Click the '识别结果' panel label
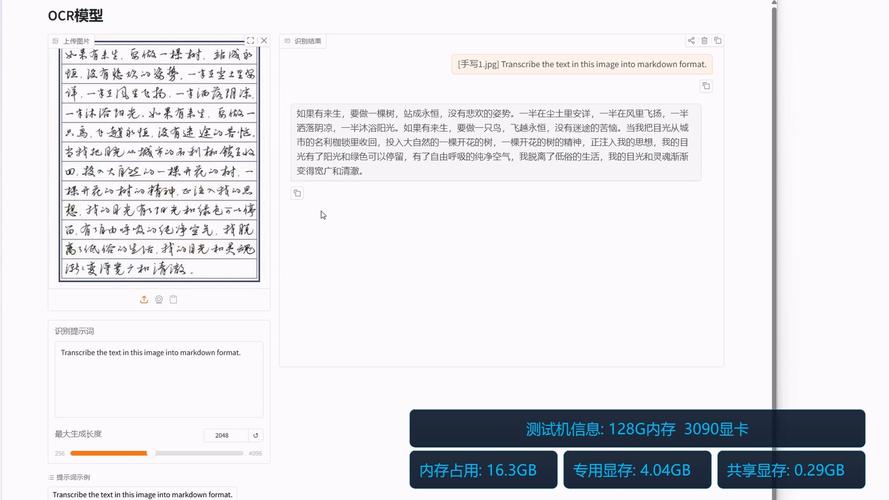This screenshot has width=889, height=500. click(x=303, y=41)
